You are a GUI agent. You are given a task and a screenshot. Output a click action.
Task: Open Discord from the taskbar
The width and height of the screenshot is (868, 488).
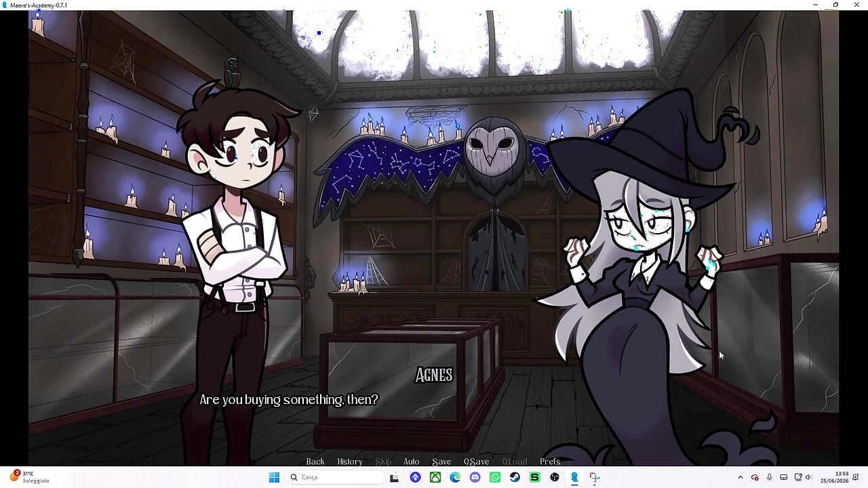(x=475, y=477)
